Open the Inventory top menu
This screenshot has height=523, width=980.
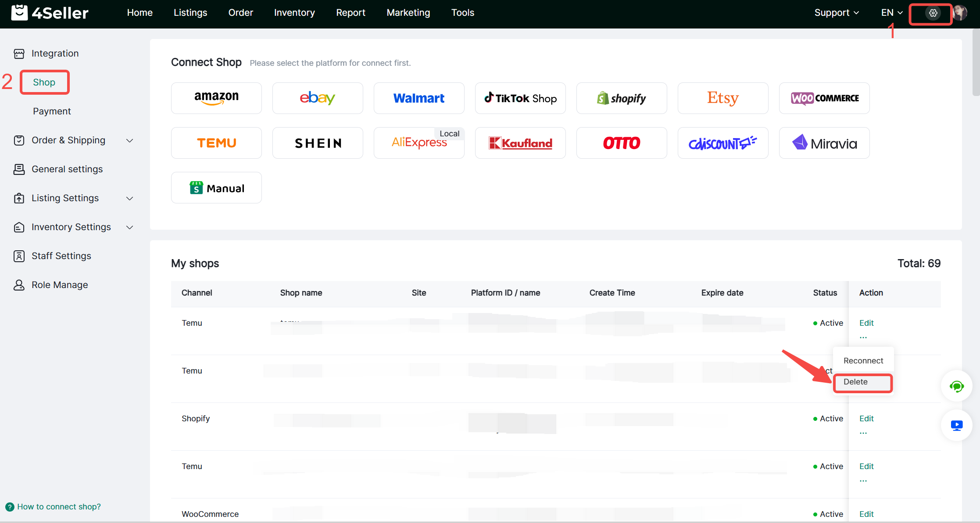294,13
